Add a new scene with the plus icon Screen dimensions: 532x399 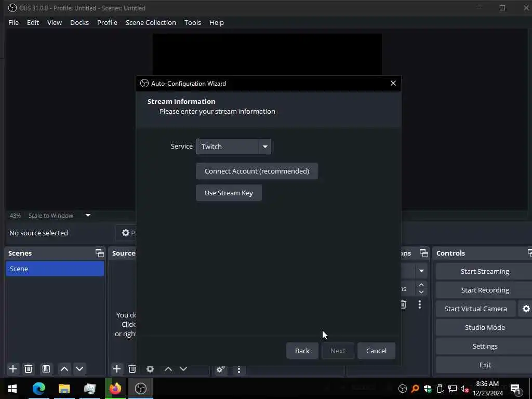tap(13, 369)
